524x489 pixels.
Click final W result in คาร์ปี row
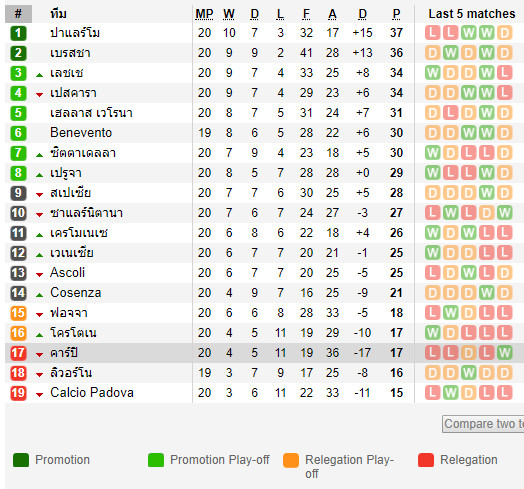point(504,353)
